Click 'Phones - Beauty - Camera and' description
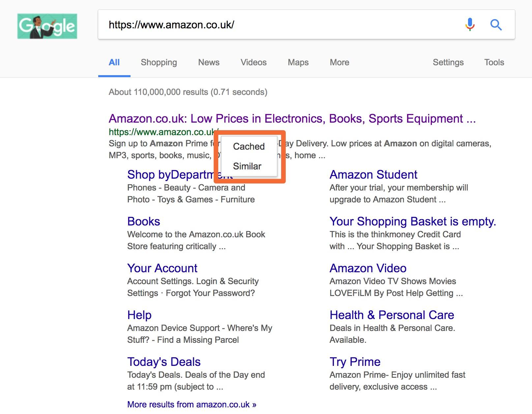The image size is (532, 414). coord(186,188)
